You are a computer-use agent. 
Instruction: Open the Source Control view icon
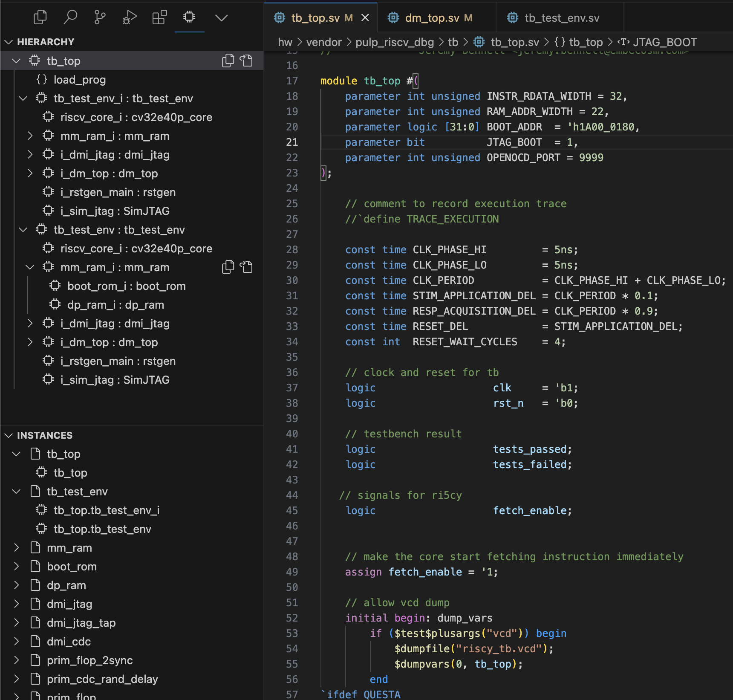100,17
